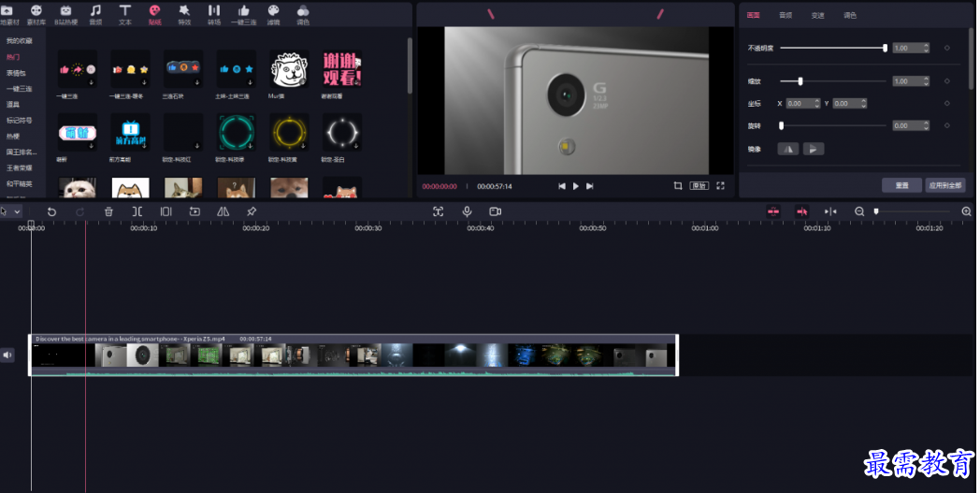The image size is (980, 493).
Task: Open the 滤镜 filter palette tab
Action: [x=273, y=14]
